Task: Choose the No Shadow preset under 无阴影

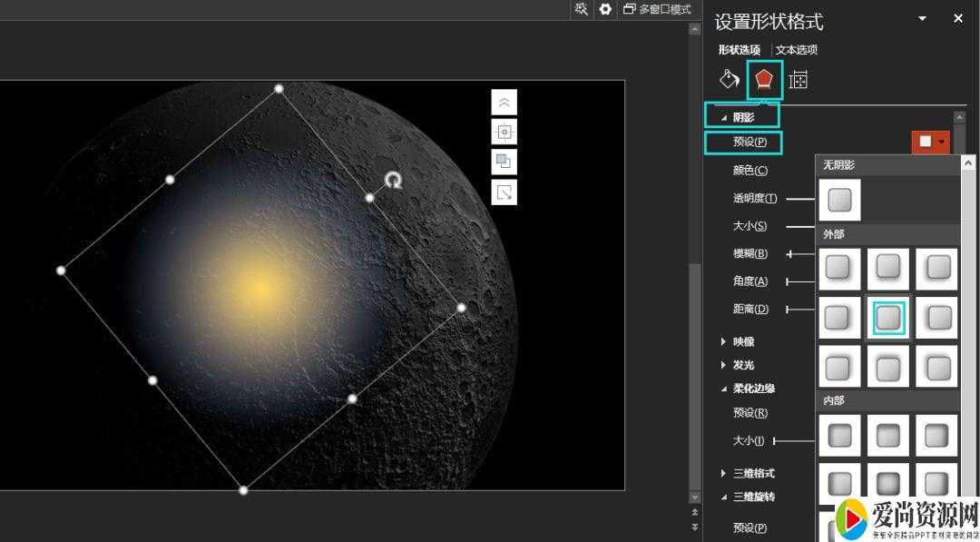Action: pos(839,200)
